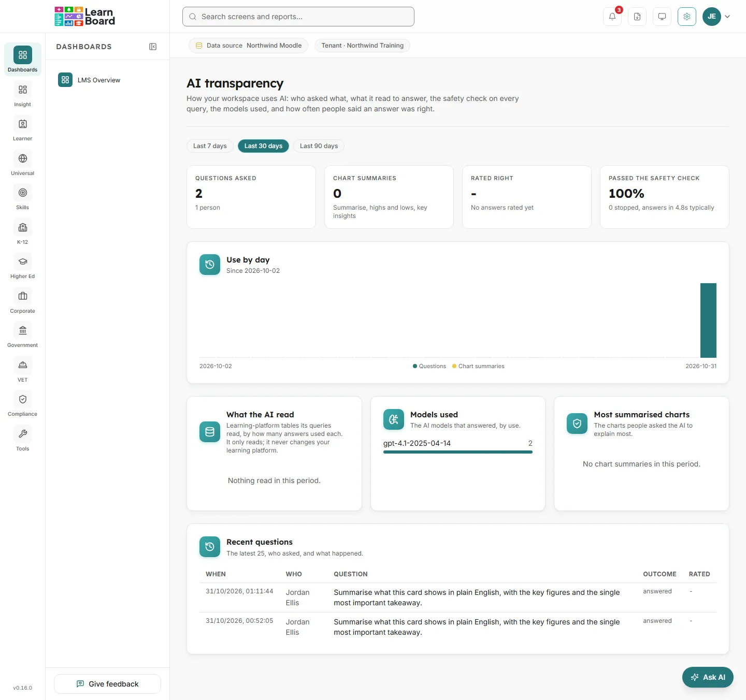This screenshot has height=700, width=746.
Task: Click the Most summarised charts shield icon
Action: (x=577, y=424)
